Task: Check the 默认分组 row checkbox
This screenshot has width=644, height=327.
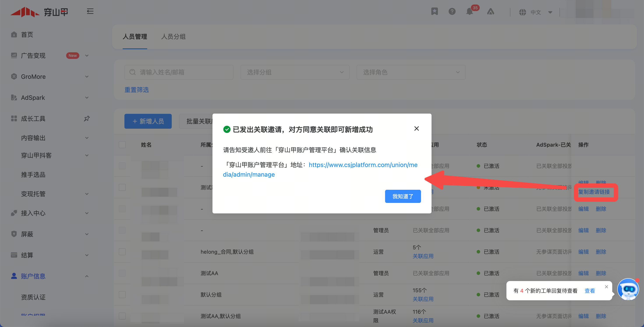Action: pyautogui.click(x=122, y=295)
